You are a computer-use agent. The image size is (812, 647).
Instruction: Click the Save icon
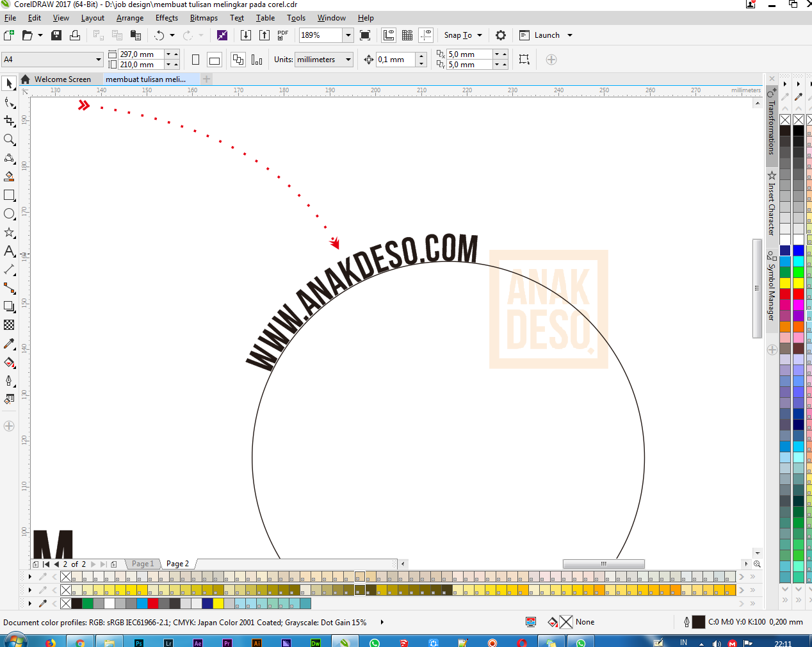point(56,35)
